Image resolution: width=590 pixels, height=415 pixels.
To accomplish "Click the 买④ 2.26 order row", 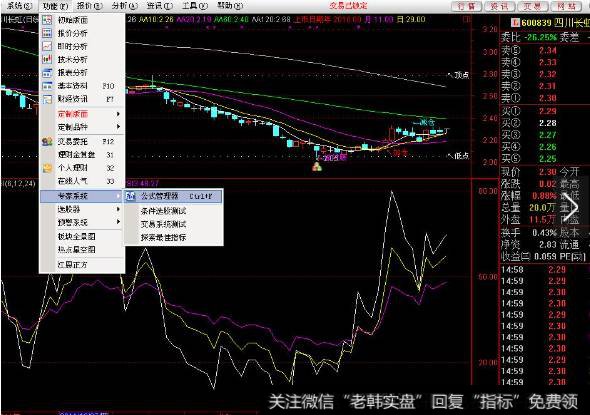I will point(545,147).
